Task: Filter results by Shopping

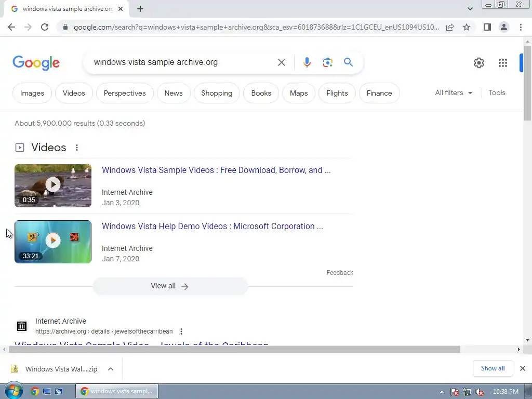Action: pos(217,94)
